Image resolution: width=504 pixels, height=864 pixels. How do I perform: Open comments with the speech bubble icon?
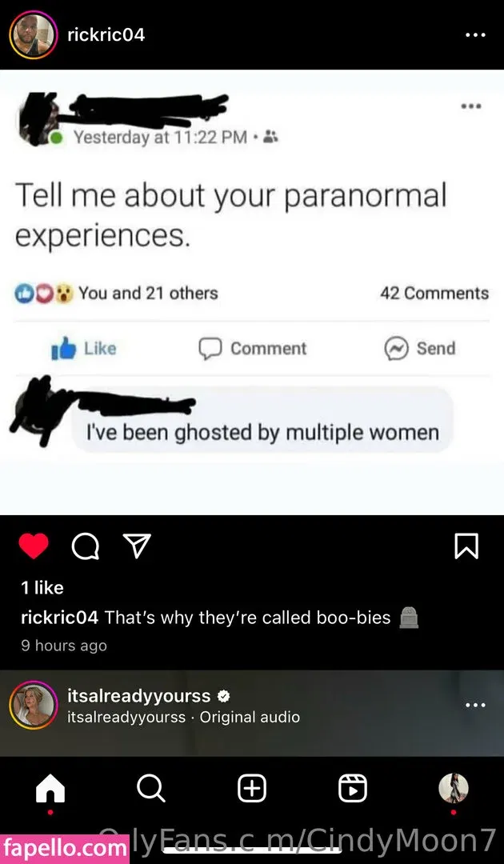point(86,546)
